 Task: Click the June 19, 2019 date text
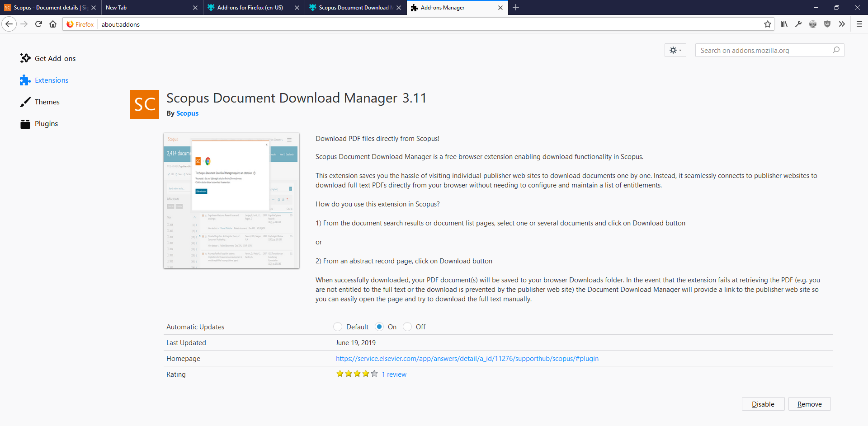(356, 343)
